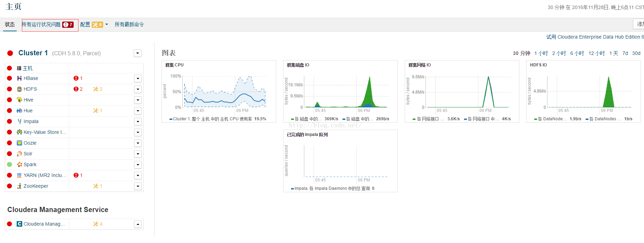The image size is (644, 243).
Task: Select the 2 小时 time range
Action: point(559,53)
